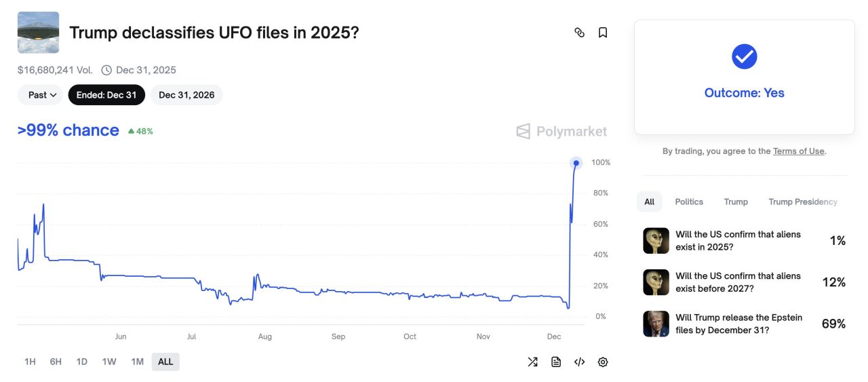Click the Polymarket logo watermark
This screenshot has width=868, height=382.
[x=561, y=132]
